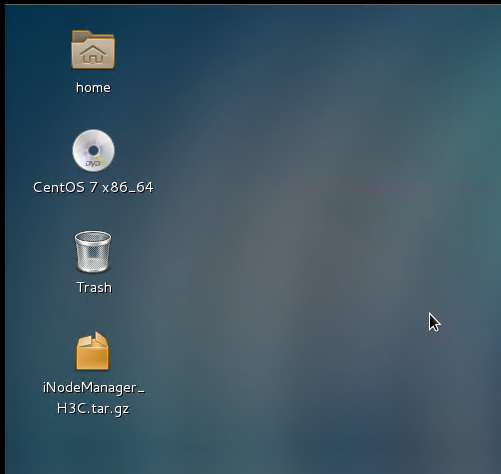Screen dimensions: 501x474
Task: Highlight the wire mesh wastebasket icon
Action: (x=93, y=251)
